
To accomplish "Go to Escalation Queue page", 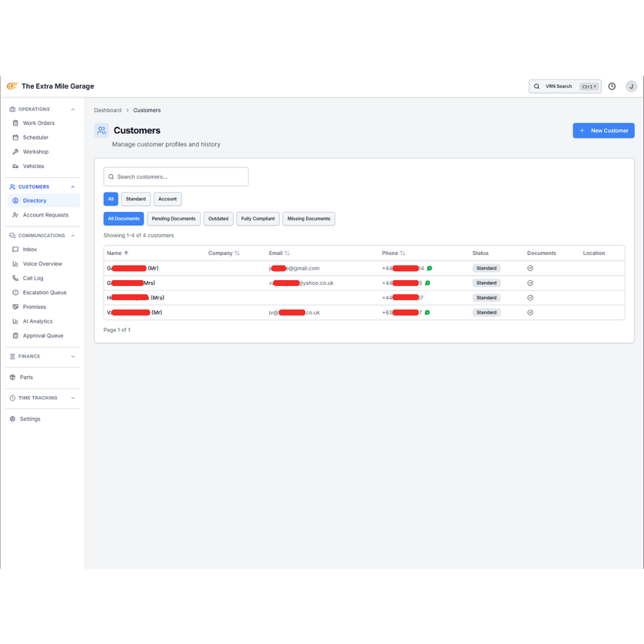I will tap(44, 292).
